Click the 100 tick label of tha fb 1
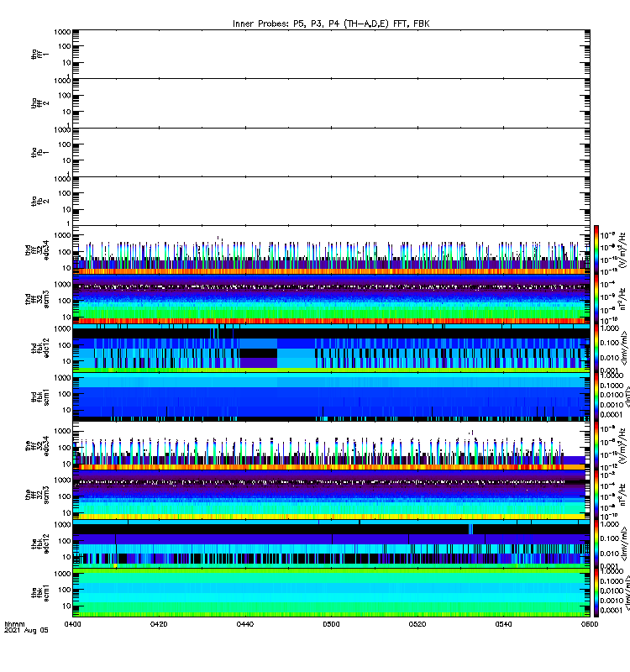 pos(65,144)
